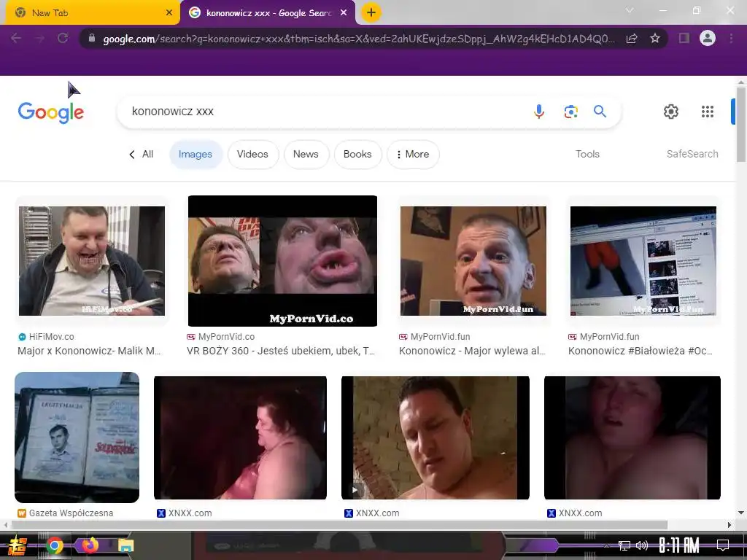Search by image with Lens icon
The image size is (747, 560).
coord(570,112)
